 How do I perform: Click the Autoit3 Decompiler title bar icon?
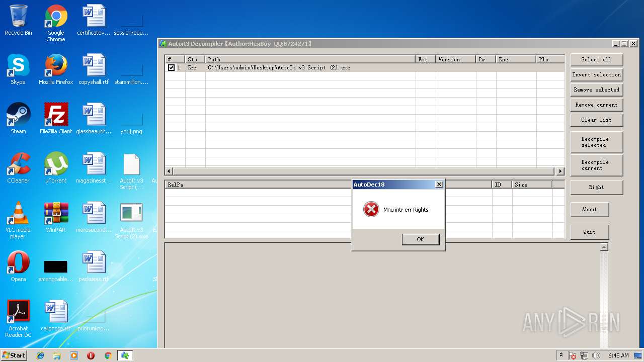(x=163, y=44)
